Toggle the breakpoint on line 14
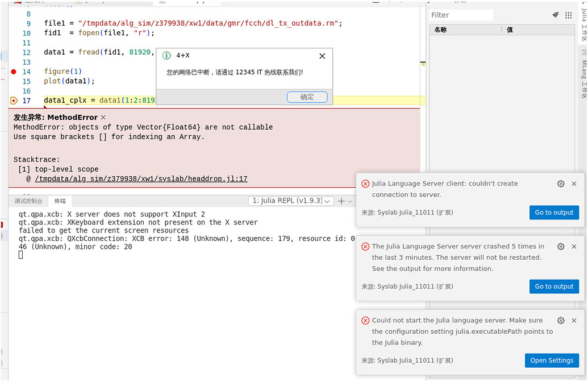Viewport: 588px width, 382px height. 14,72
